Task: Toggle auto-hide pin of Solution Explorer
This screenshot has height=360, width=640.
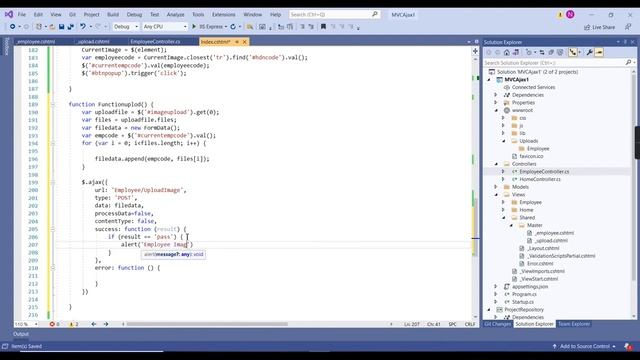Action: pyautogui.click(x=625, y=42)
